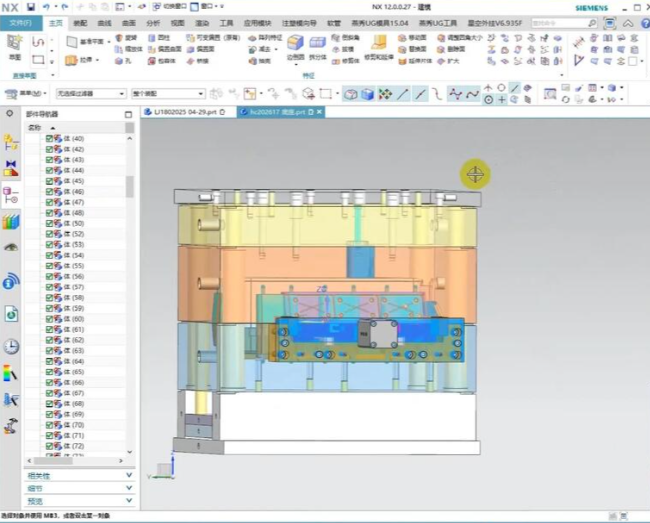Open the 草图 sketch tool
This screenshot has width=650, height=523.
[15, 47]
